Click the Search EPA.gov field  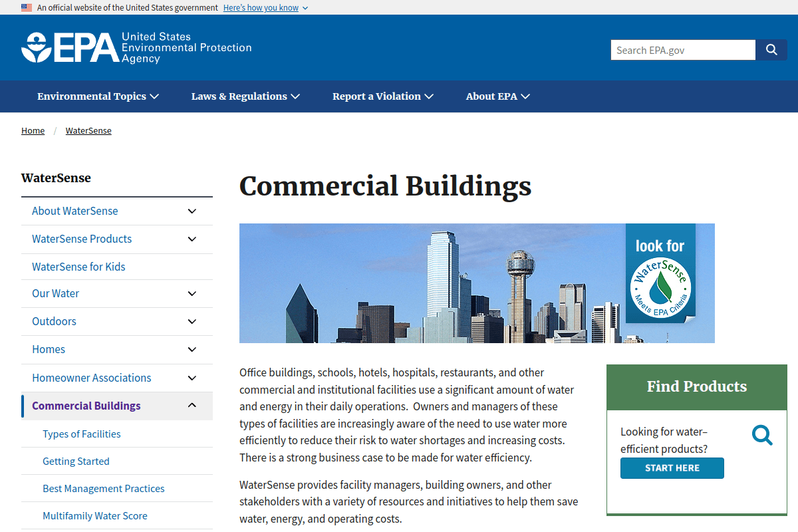[683, 50]
